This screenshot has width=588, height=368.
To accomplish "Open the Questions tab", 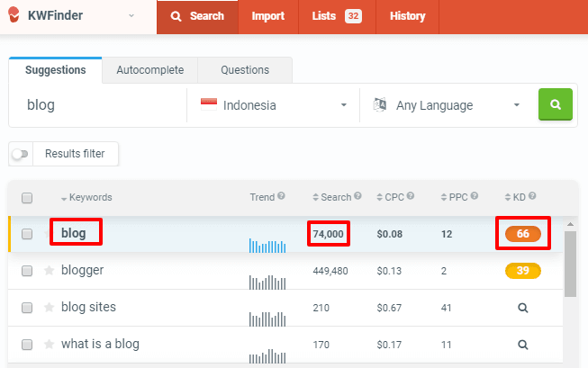I will [244, 70].
